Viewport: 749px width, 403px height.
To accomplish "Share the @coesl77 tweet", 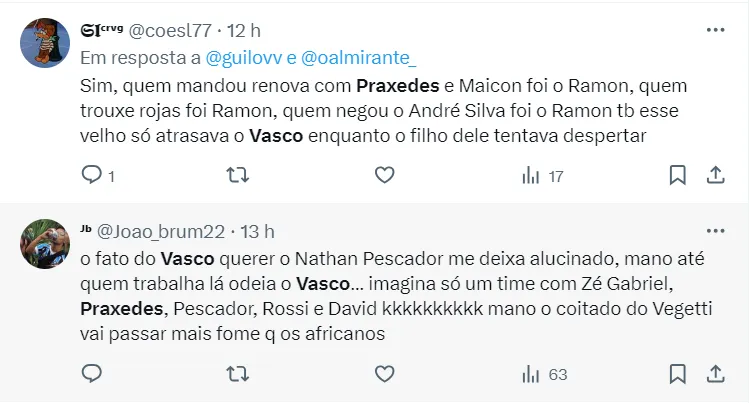I will point(716,175).
